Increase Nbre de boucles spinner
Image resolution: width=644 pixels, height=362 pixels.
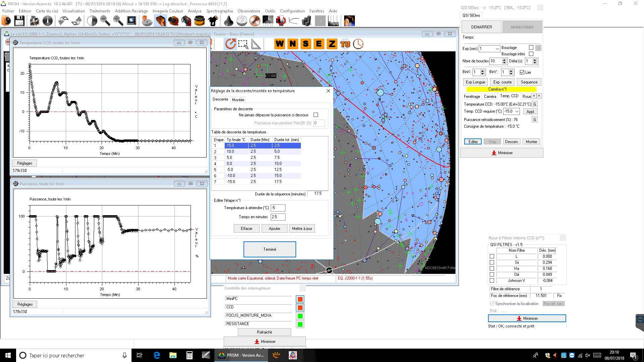pos(504,60)
